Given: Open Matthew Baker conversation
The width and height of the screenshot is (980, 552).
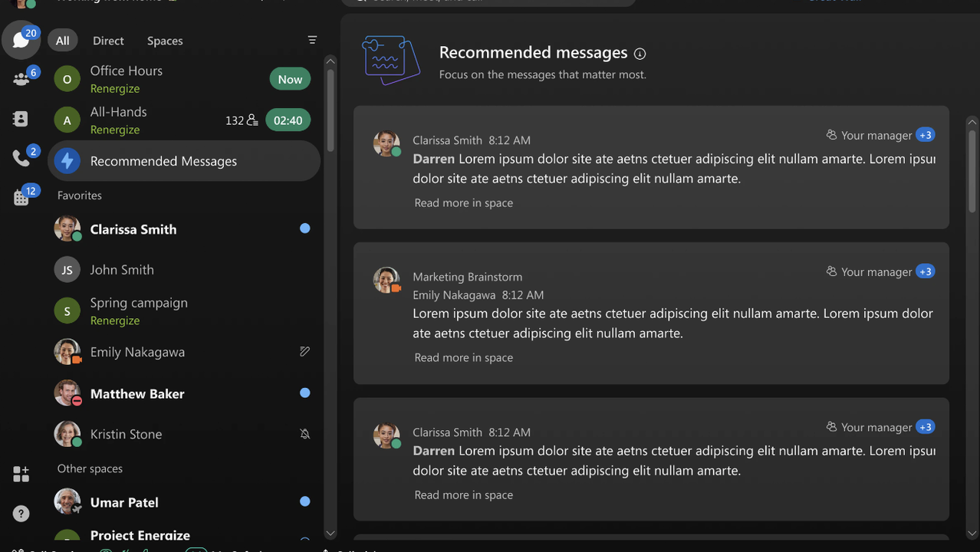Looking at the screenshot, I should click(137, 393).
